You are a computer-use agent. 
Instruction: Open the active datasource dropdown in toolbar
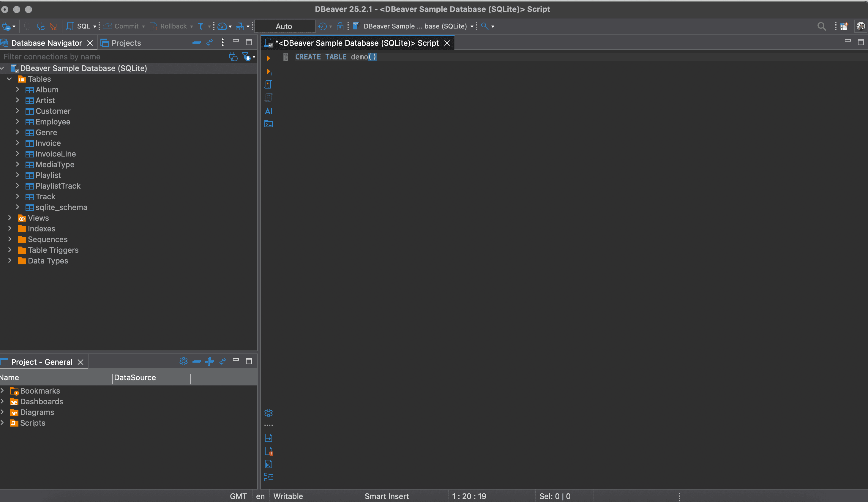(x=415, y=26)
